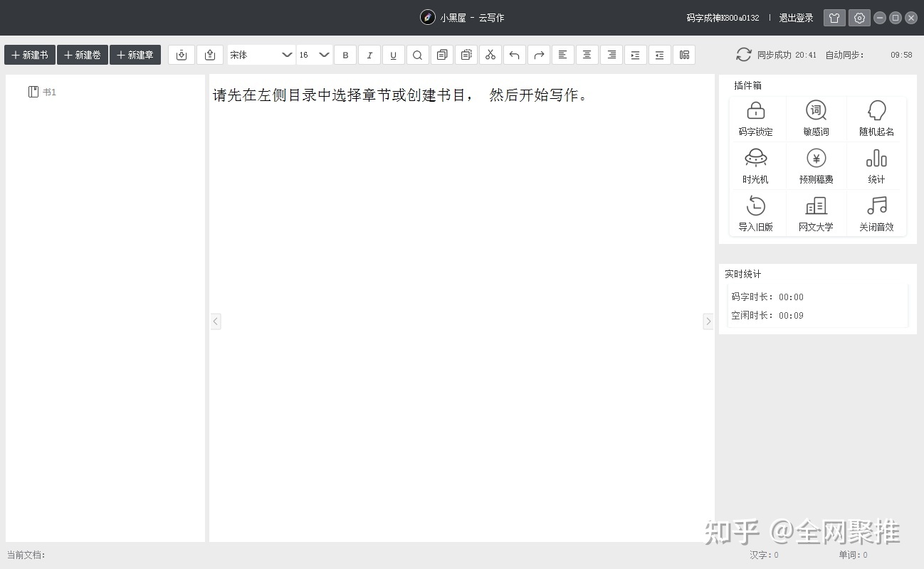Click the import (download arrow) toolbar icon
This screenshot has height=569, width=924.
pyautogui.click(x=182, y=55)
